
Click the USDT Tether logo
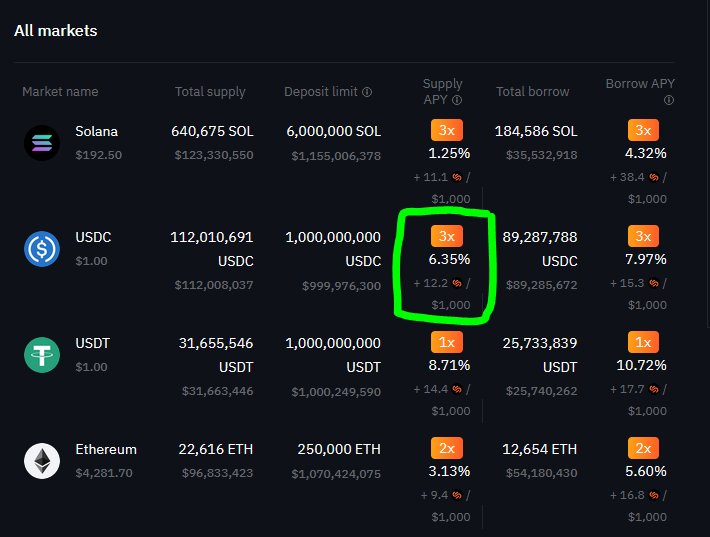pos(42,355)
